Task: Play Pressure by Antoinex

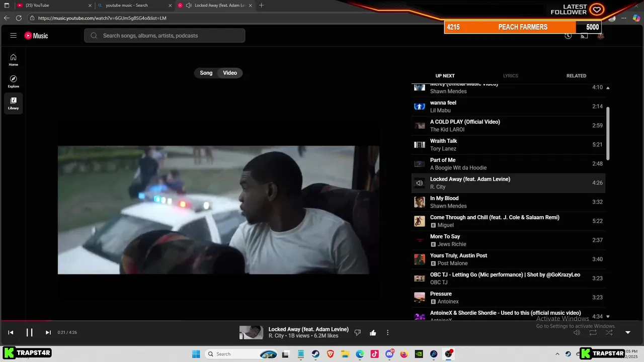Action: click(x=508, y=298)
